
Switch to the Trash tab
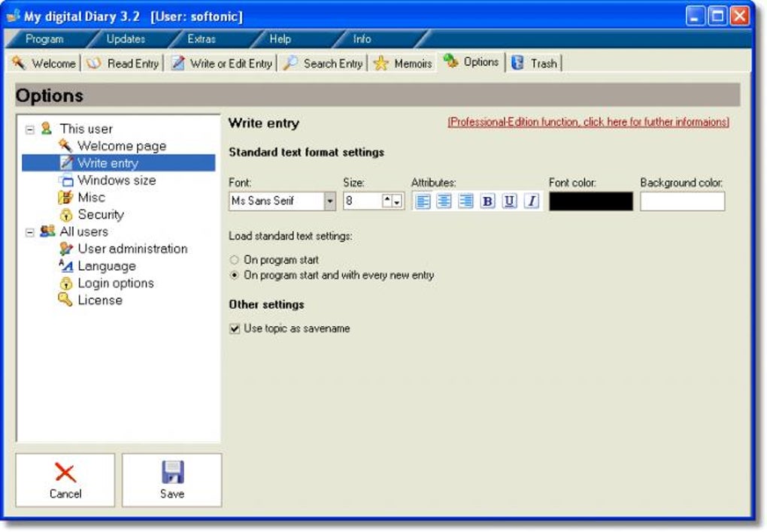tap(534, 64)
